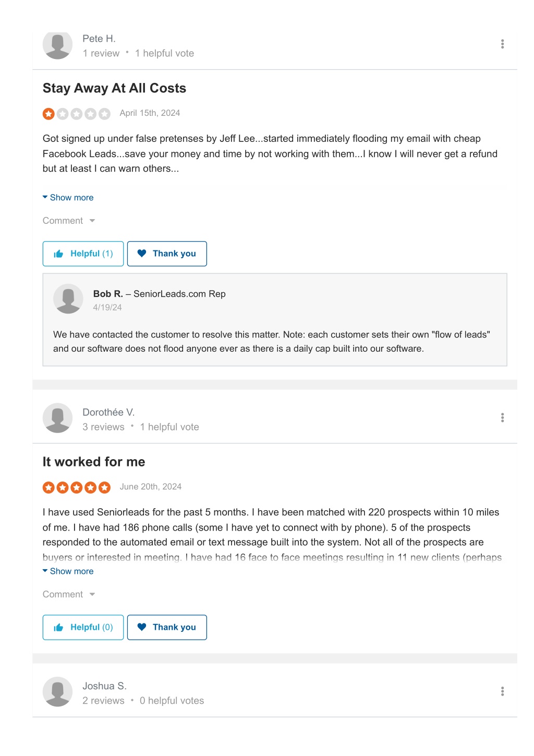Click Pete H.'s avatar icon
The width and height of the screenshot is (534, 756).
(57, 45)
